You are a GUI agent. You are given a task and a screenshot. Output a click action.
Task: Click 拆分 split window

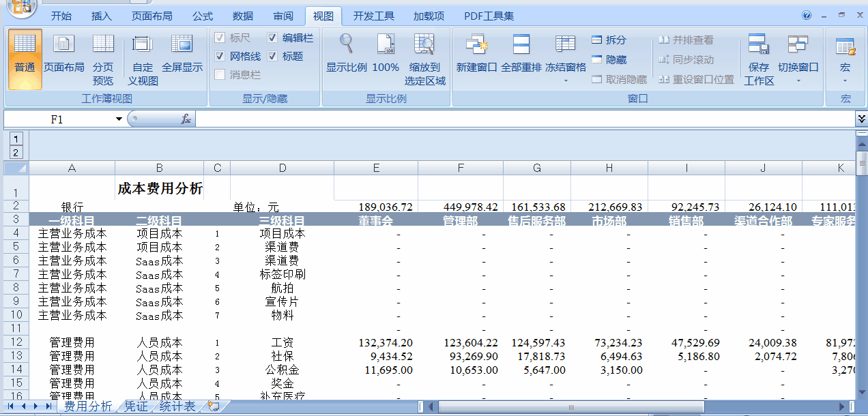[x=609, y=40]
